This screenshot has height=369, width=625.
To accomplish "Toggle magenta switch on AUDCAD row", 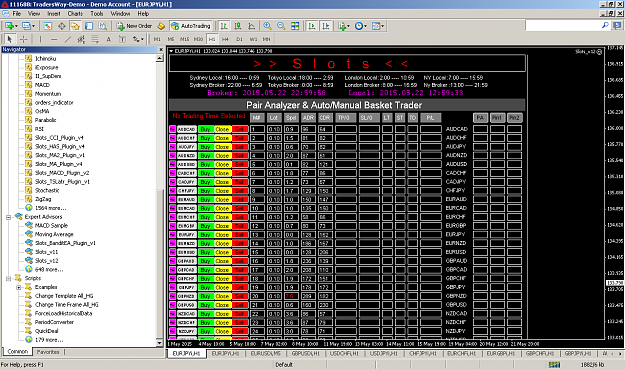I will point(173,129).
